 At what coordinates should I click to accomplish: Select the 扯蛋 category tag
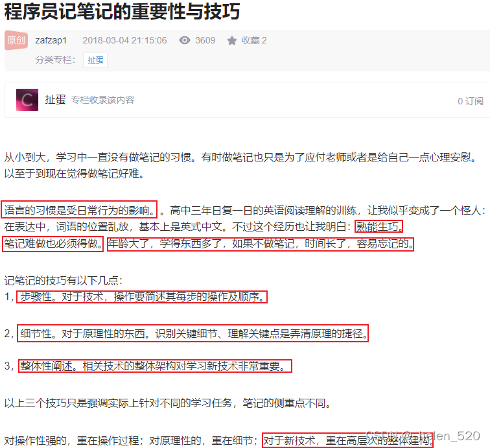[x=95, y=60]
